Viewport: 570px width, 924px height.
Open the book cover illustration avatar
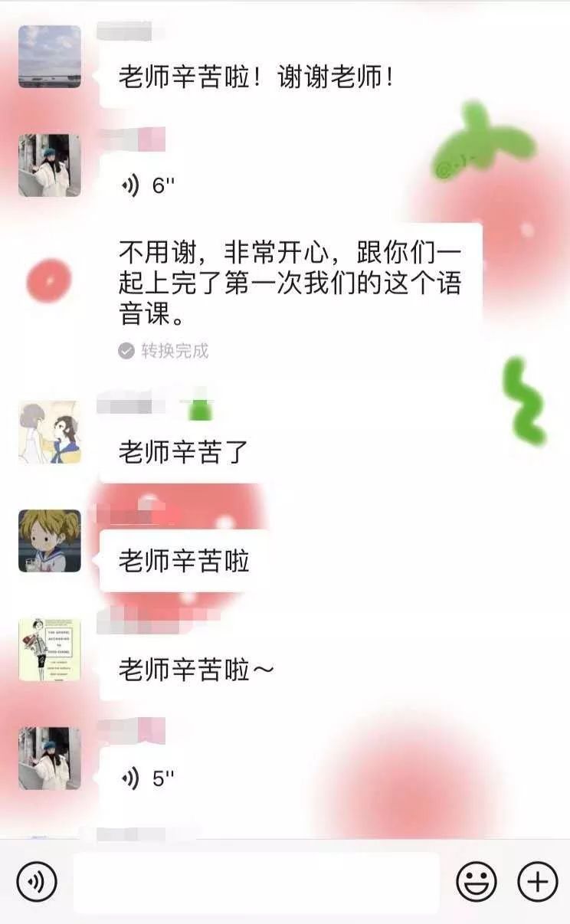(50, 650)
